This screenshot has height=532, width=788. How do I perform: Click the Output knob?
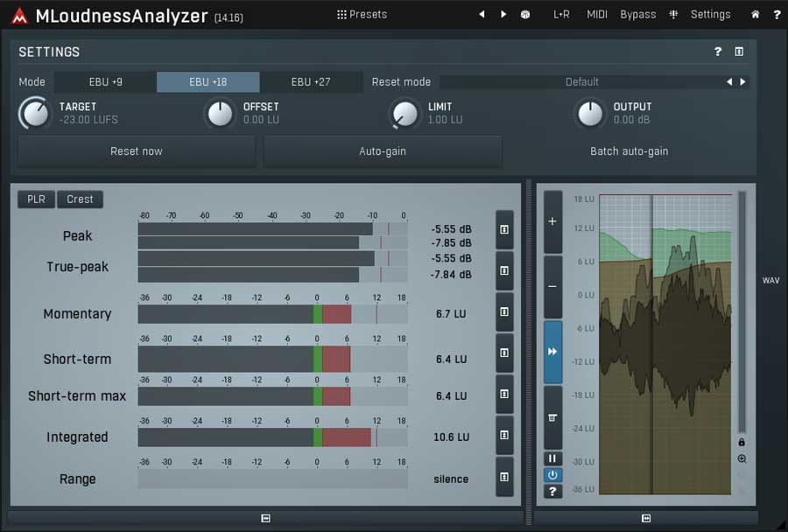(x=590, y=114)
